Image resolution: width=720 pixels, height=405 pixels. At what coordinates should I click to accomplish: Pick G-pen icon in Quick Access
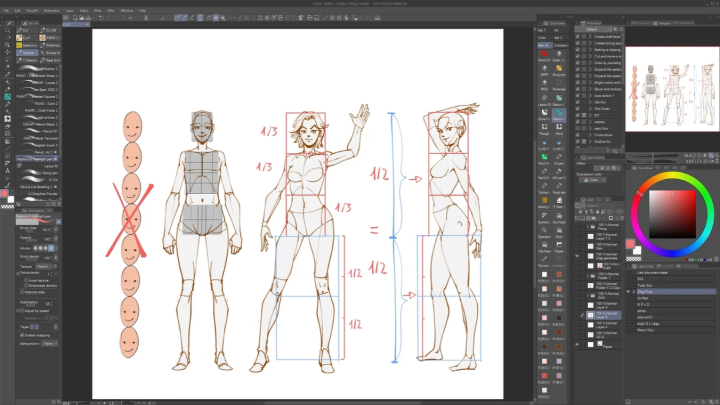pyautogui.click(x=559, y=157)
